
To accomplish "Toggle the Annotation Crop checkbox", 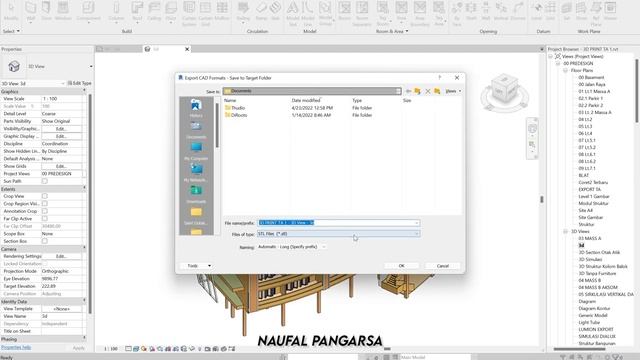I will coord(44,211).
